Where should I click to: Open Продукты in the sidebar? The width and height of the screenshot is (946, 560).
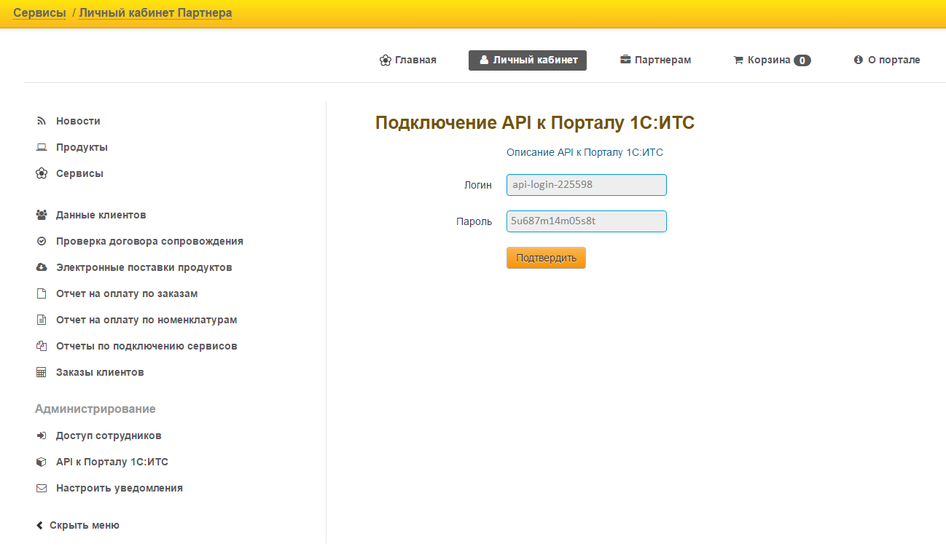point(82,147)
